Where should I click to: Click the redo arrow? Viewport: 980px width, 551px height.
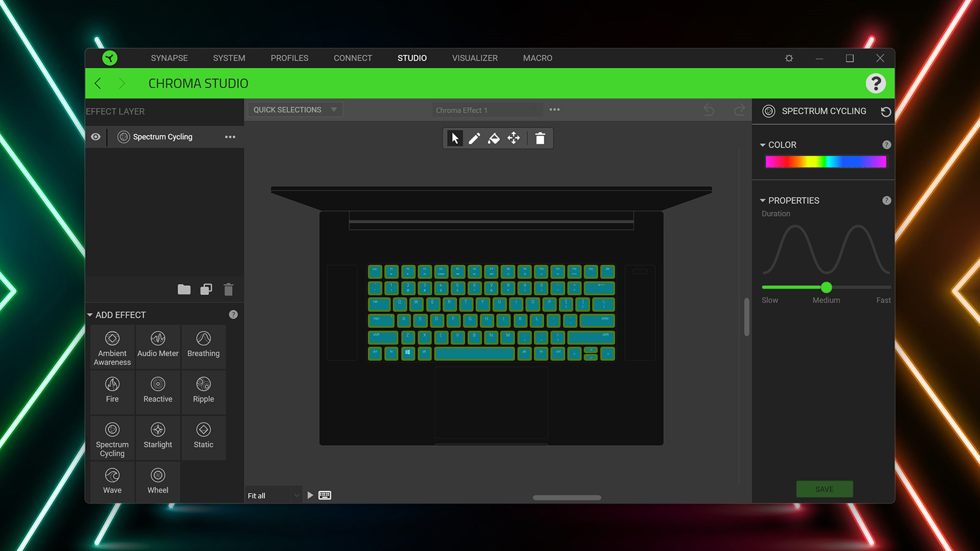739,110
